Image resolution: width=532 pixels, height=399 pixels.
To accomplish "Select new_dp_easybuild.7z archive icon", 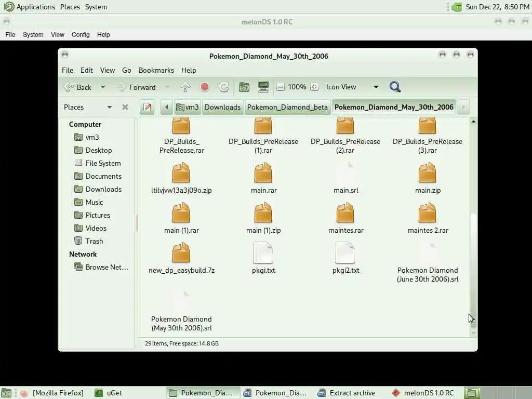I will 181,253.
